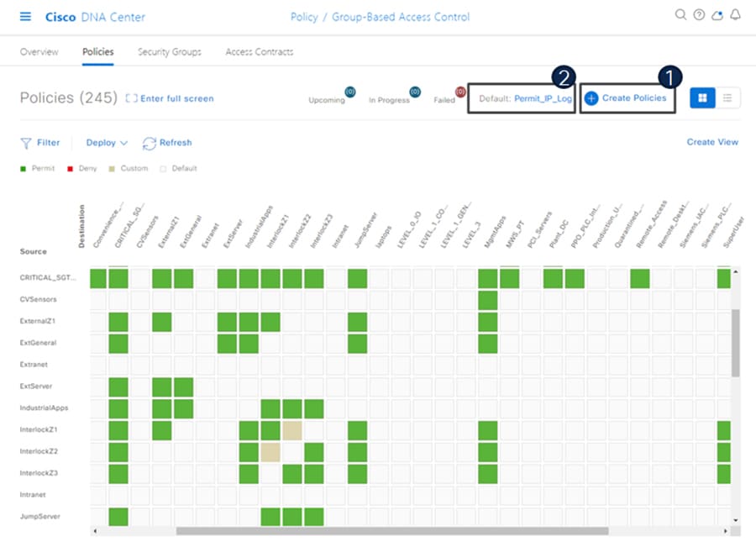Go to the Security Groups tab
Viewport: 756px width, 552px height.
click(x=169, y=51)
